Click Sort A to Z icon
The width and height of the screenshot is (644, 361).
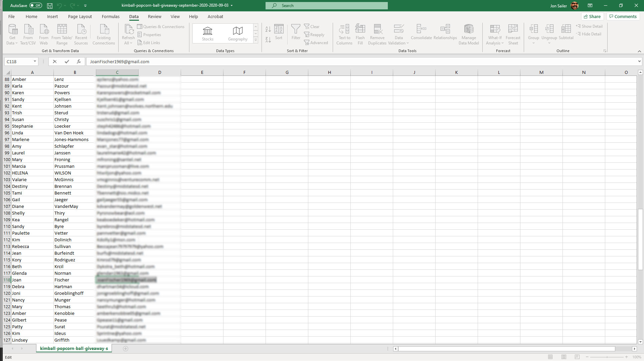268,29
